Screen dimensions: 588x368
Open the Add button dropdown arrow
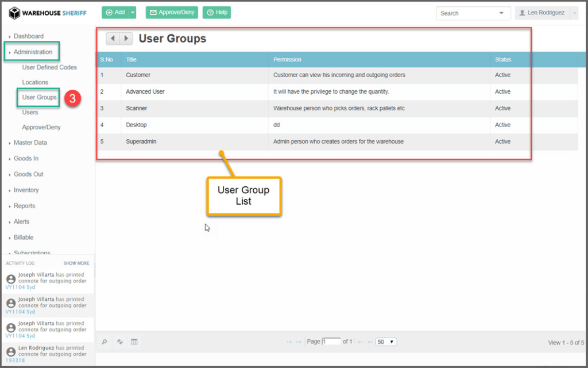pos(133,13)
